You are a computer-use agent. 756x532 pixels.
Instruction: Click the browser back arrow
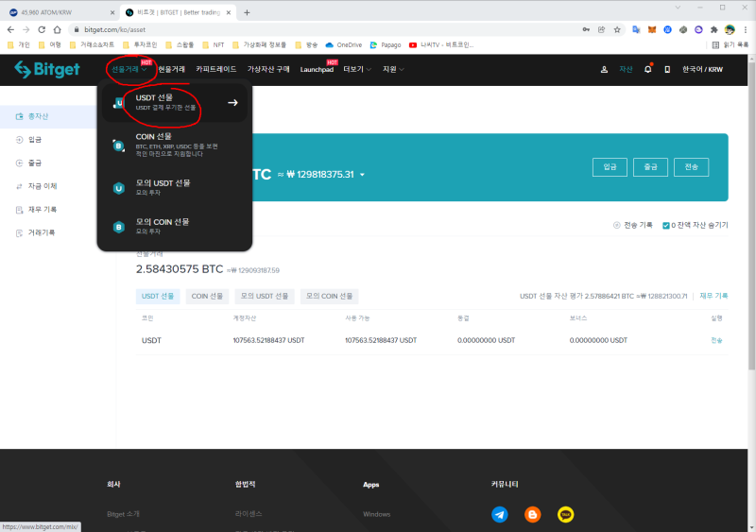tap(10, 30)
